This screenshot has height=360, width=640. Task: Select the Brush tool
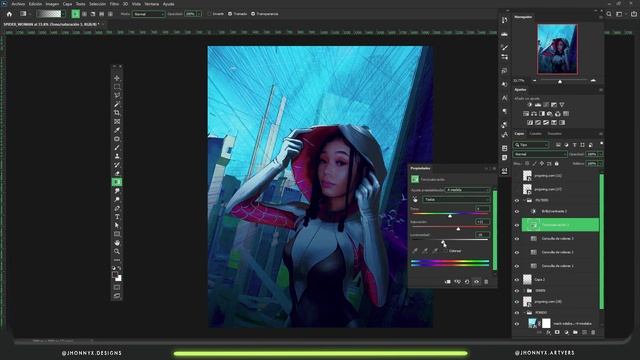(117, 147)
